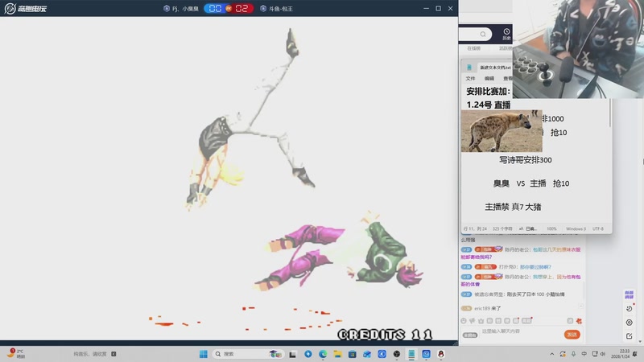
Task: Open the emoji smiley picker in chat toolbar
Action: (x=464, y=321)
